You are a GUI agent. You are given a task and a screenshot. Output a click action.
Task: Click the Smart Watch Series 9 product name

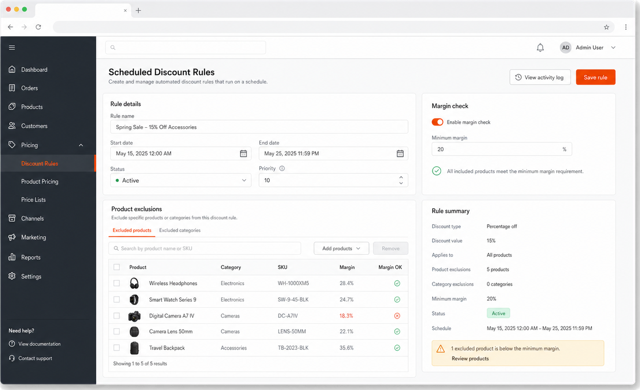click(172, 299)
